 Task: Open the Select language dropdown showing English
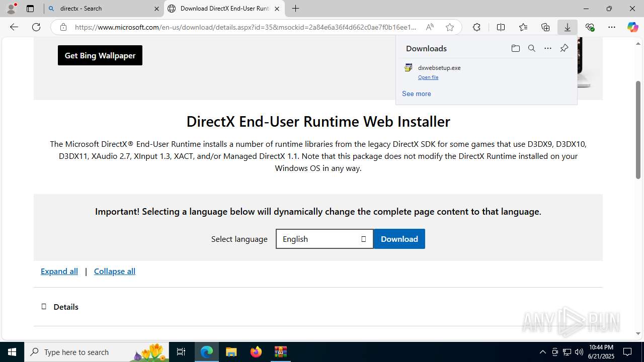325,239
